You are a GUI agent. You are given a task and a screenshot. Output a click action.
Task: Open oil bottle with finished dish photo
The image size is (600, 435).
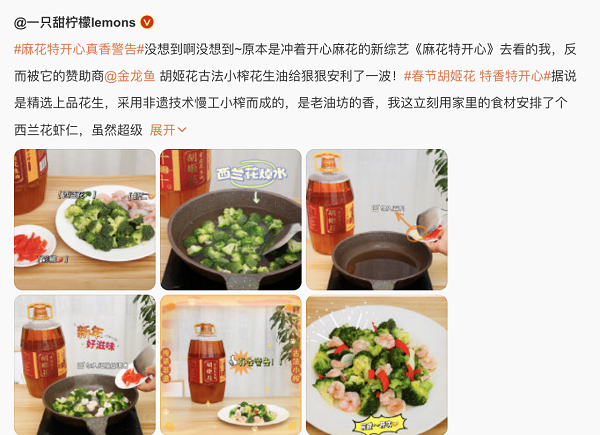231,365
